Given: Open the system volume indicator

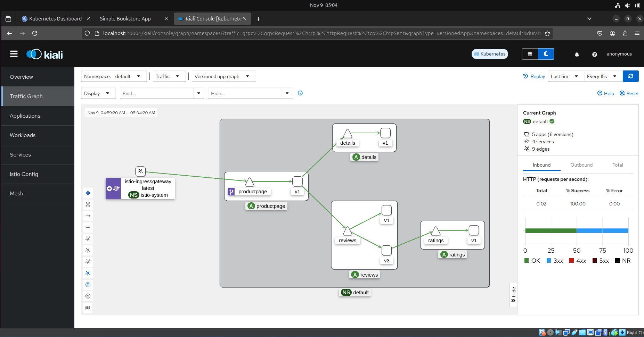Looking at the screenshot, I should click(627, 5).
